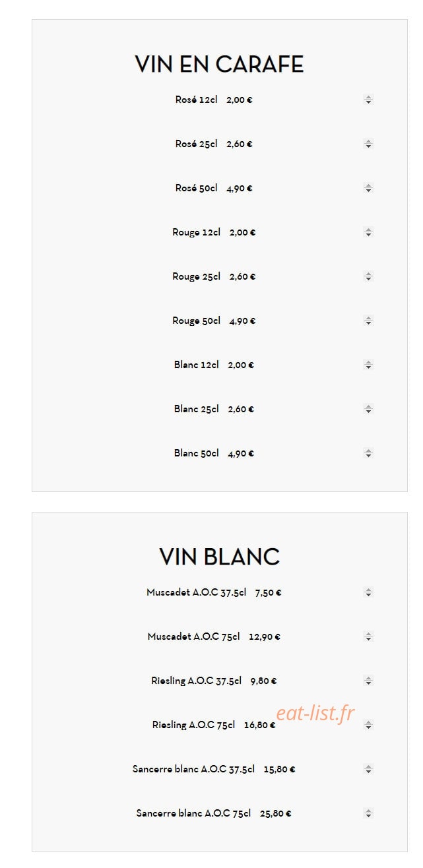Click the Sancerre blanc A.O.C 75cl item
Viewport: 423px width, 868px height.
[x=193, y=813]
